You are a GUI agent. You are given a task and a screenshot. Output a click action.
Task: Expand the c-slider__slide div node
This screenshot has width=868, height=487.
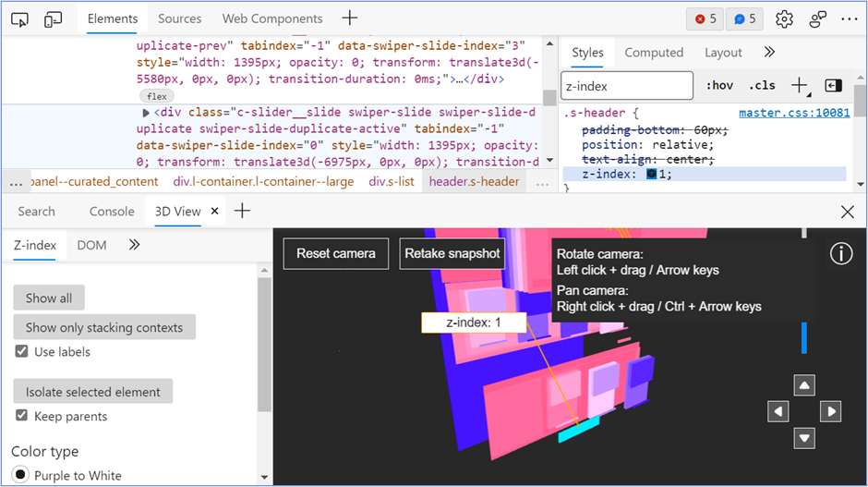pos(146,113)
